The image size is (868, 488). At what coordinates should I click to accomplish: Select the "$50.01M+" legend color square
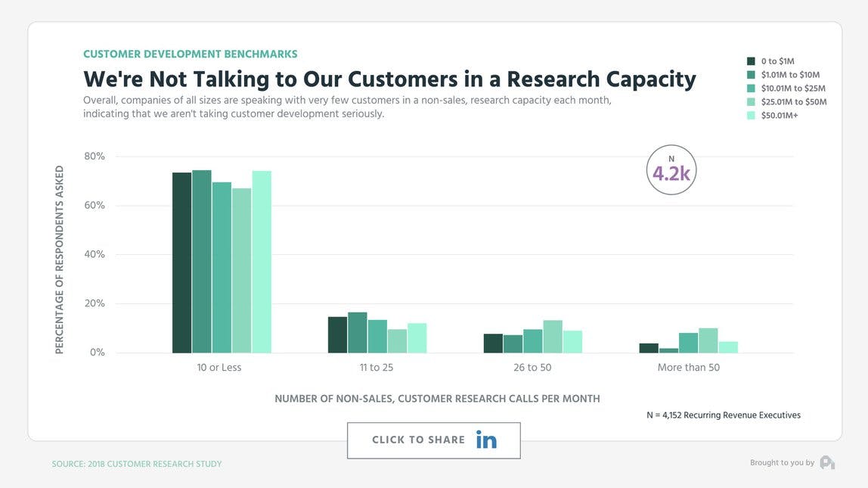(x=751, y=116)
